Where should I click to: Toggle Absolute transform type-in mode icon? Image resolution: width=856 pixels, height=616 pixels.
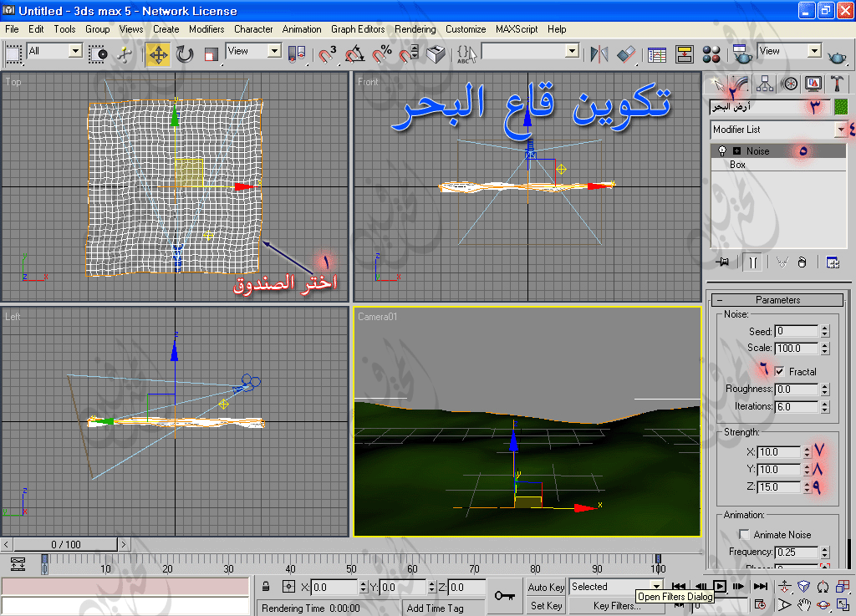pyautogui.click(x=288, y=587)
